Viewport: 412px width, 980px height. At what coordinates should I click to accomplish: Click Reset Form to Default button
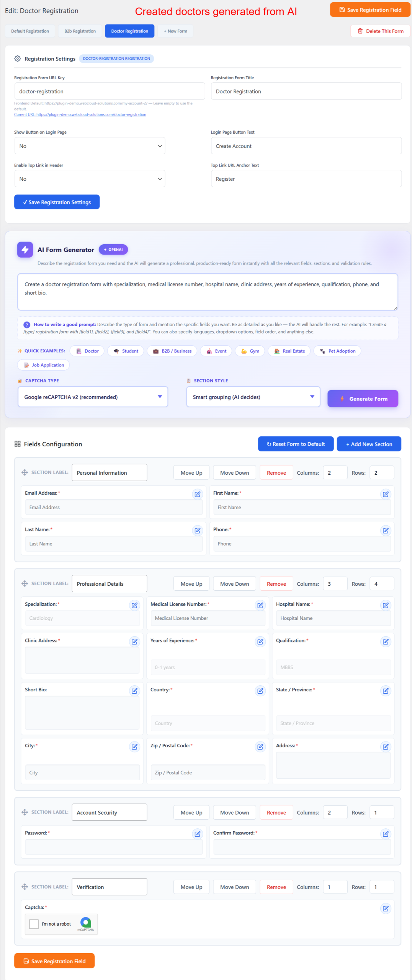[x=296, y=444]
